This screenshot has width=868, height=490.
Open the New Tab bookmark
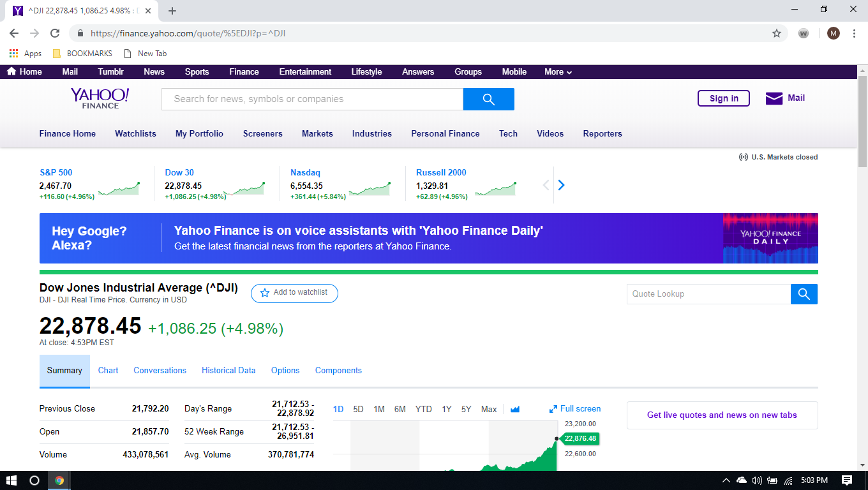(x=145, y=54)
